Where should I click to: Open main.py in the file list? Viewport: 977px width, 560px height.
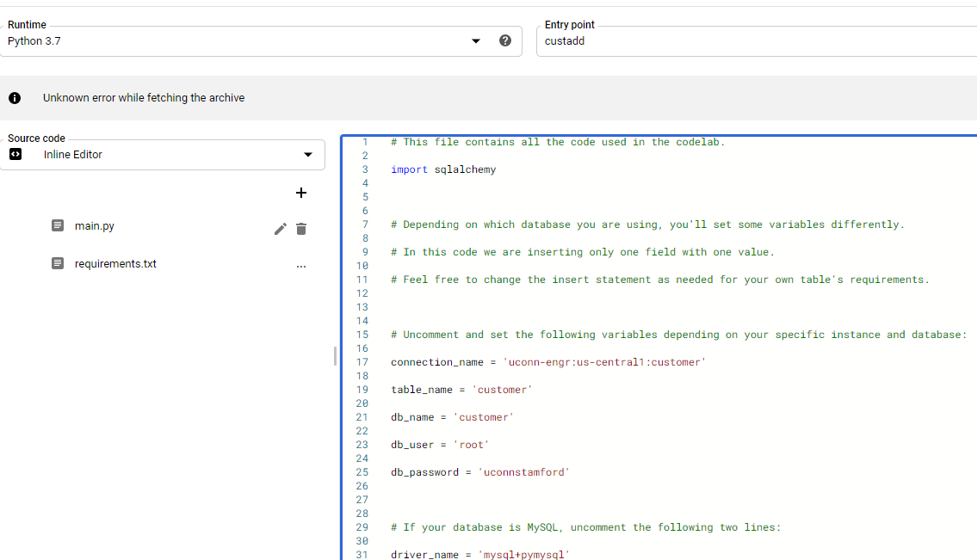coord(94,226)
